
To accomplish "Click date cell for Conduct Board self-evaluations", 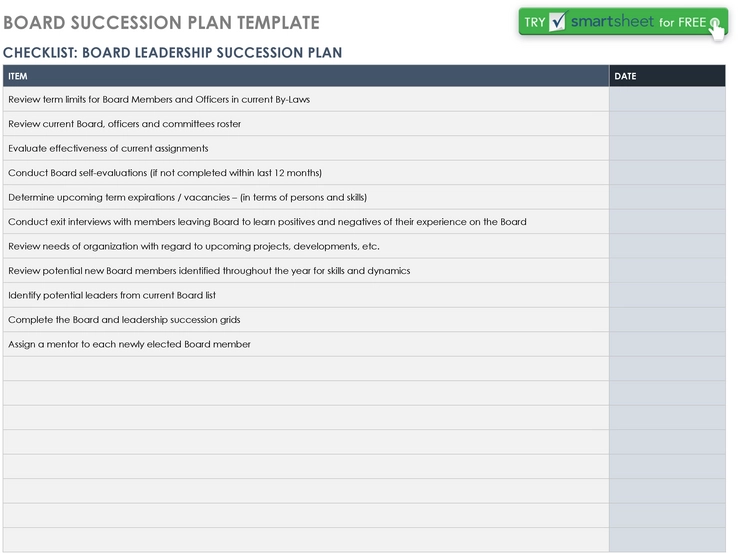I will coord(667,173).
